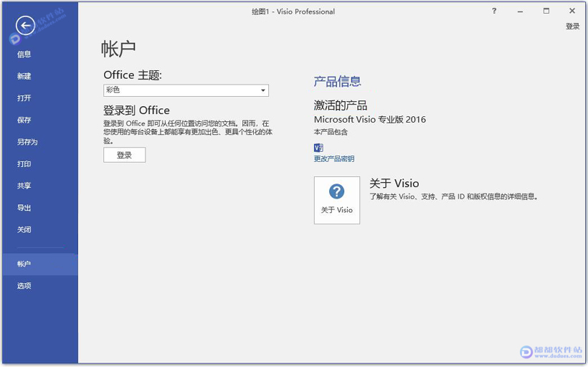Image resolution: width=588 pixels, height=367 pixels.
Task: Choose 打开 from the backstage menu
Action: [x=24, y=98]
